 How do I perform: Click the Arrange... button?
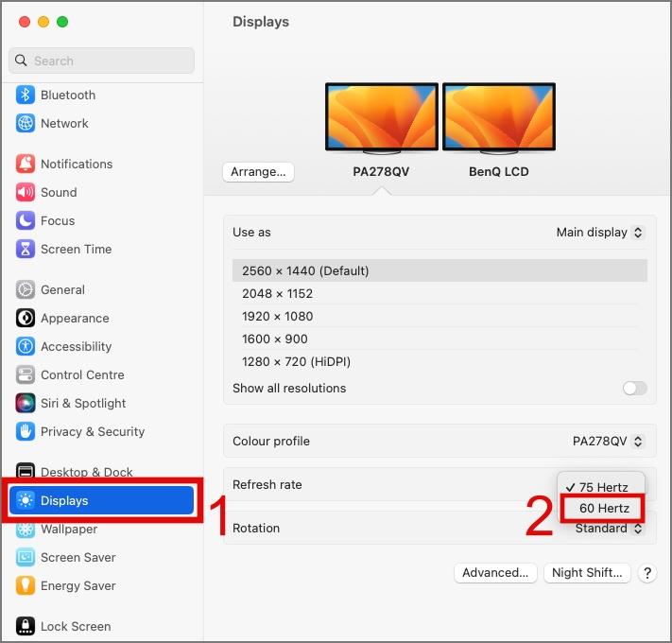258,172
